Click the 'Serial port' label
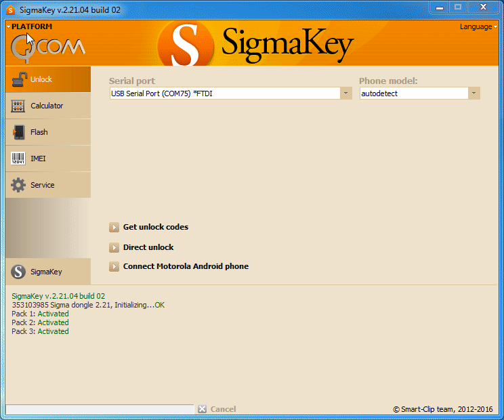This screenshot has height=420, width=504. pyautogui.click(x=132, y=81)
